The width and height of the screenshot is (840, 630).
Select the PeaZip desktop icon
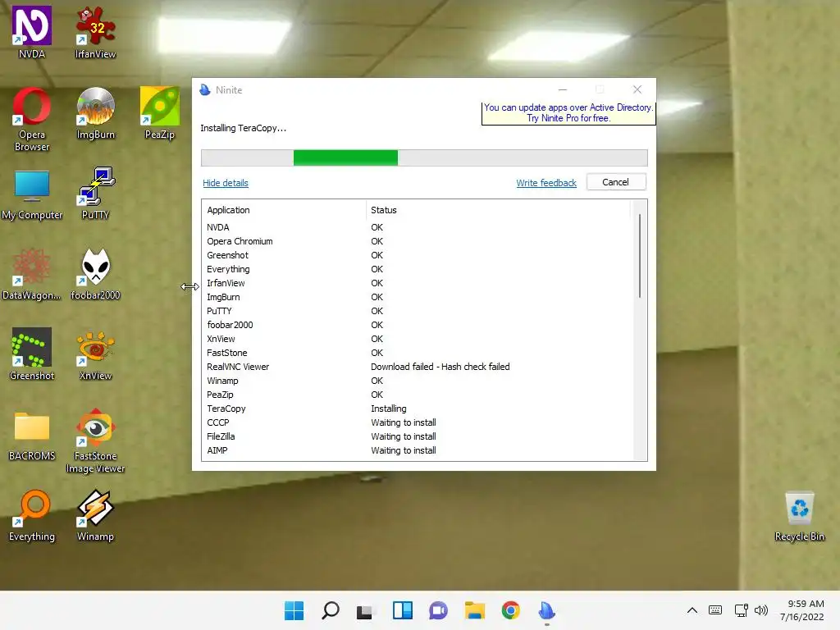tap(160, 113)
